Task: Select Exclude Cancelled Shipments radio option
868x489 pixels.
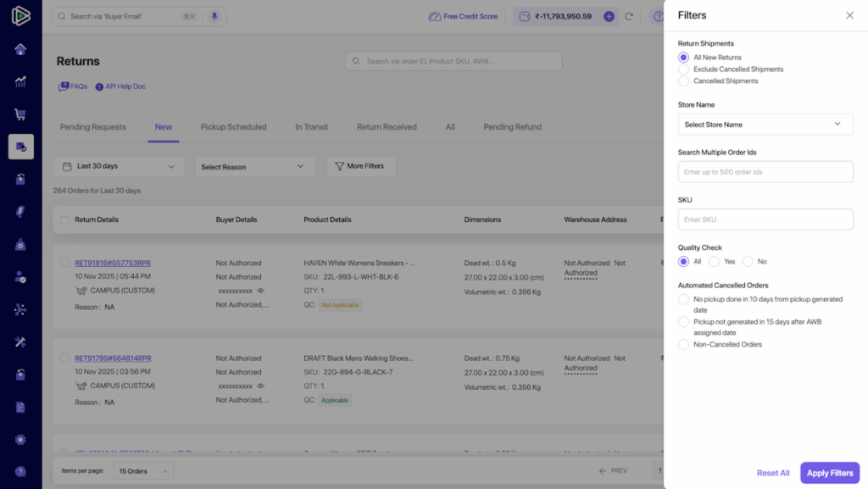Action: click(683, 69)
